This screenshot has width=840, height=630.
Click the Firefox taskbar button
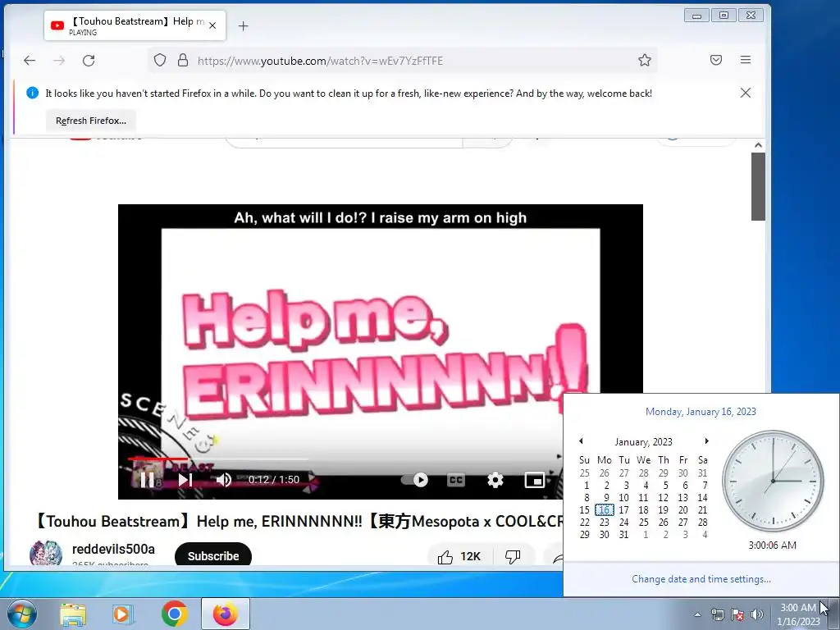click(x=226, y=614)
